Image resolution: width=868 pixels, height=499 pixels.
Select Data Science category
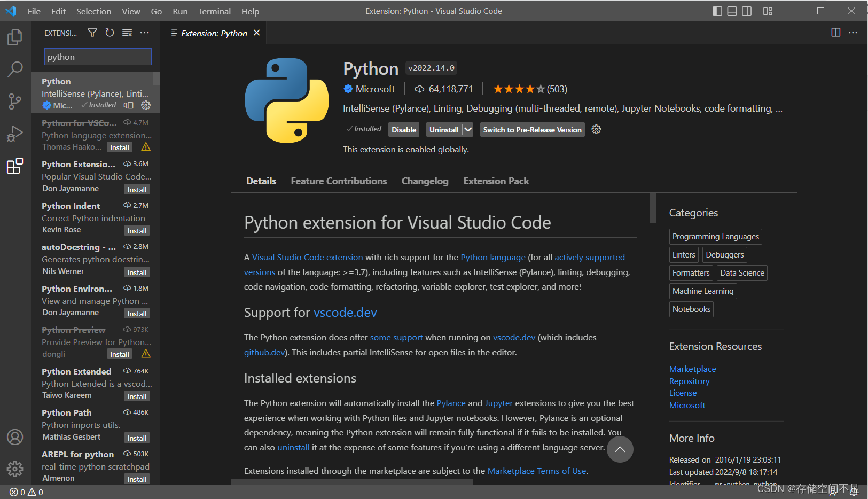coord(742,273)
